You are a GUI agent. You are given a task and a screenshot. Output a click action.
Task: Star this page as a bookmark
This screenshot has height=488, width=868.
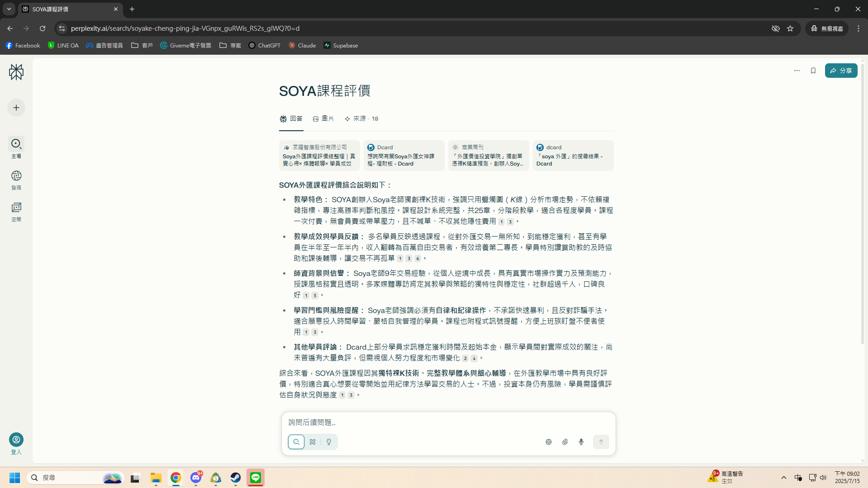click(790, 28)
